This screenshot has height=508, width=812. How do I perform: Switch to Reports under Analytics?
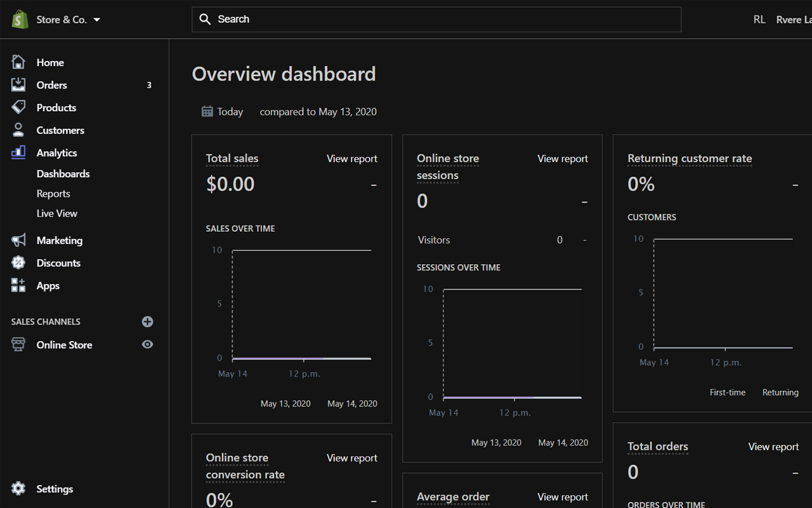click(x=53, y=193)
